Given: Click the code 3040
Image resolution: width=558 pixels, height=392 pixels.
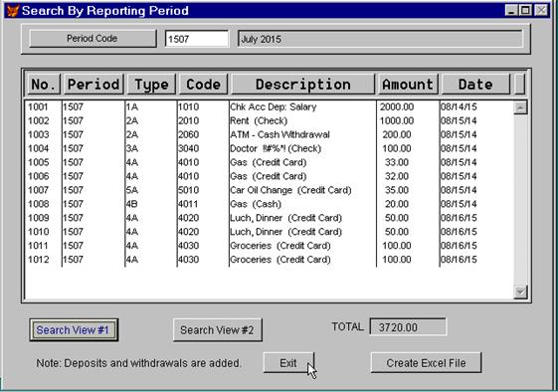Looking at the screenshot, I should point(189,148).
